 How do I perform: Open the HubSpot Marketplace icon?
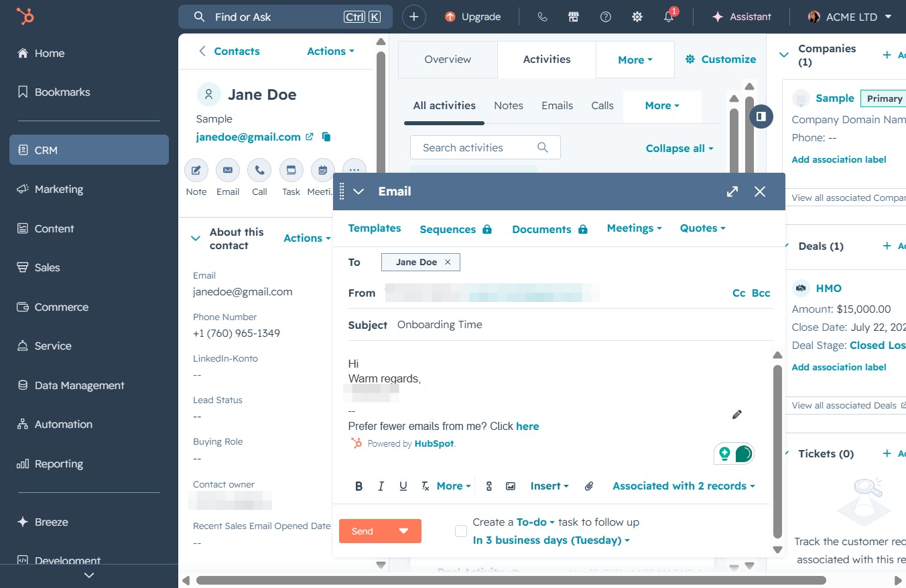click(574, 17)
